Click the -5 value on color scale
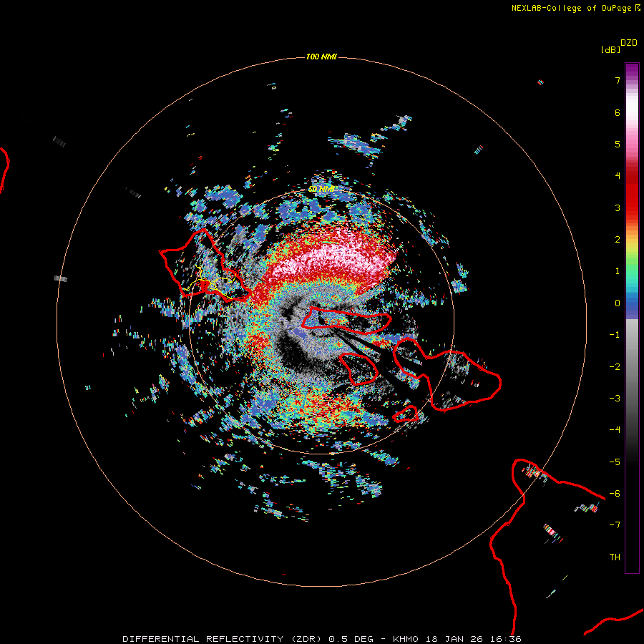Viewport: 644px width, 644px height. (615, 462)
